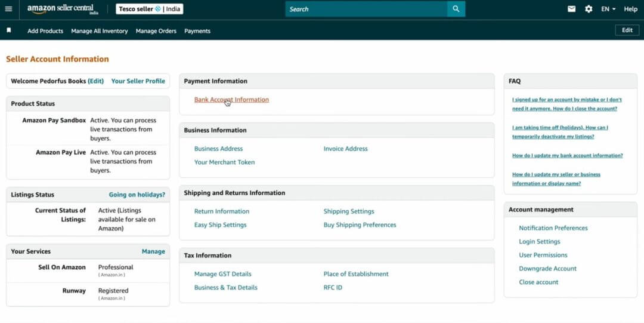644x323 pixels.
Task: Open the Add Products menu item
Action: [x=45, y=31]
